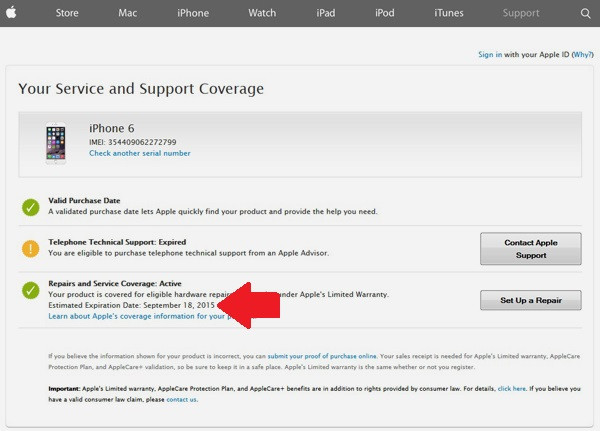Click the Valid Purchase Date heading
Screen dimensions: 600x431
point(84,201)
